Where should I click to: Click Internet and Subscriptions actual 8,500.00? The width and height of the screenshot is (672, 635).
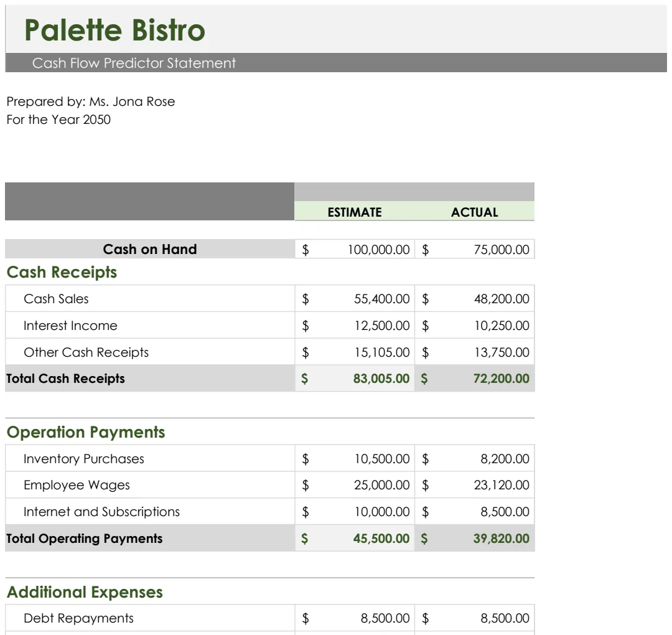[x=474, y=512]
